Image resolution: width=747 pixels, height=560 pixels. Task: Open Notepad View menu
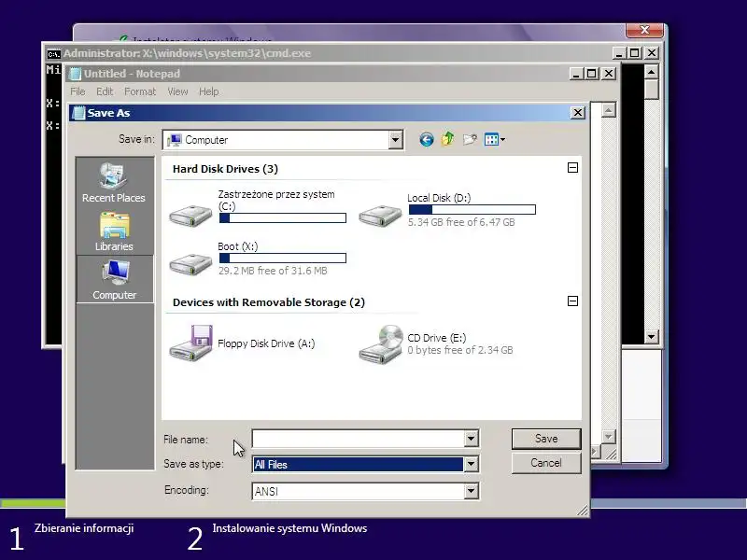click(177, 91)
